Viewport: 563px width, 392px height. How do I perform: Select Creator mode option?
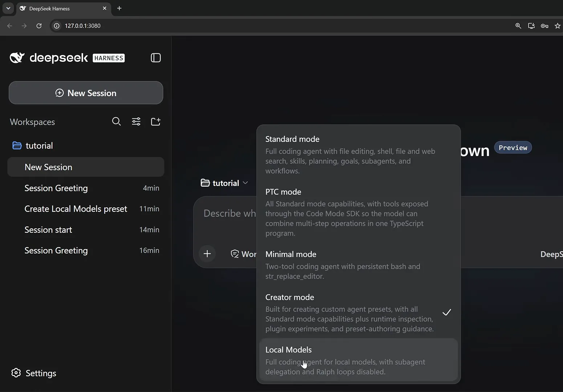pos(359,313)
